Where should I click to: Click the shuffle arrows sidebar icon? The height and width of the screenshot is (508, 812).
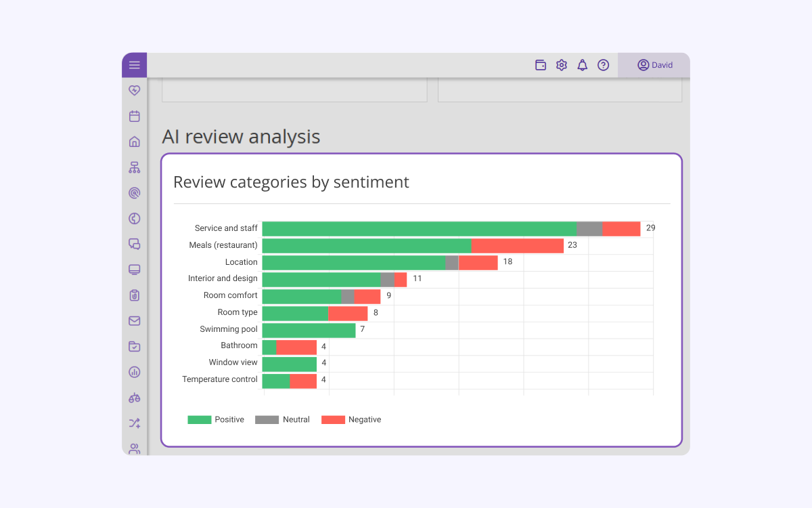(135, 423)
